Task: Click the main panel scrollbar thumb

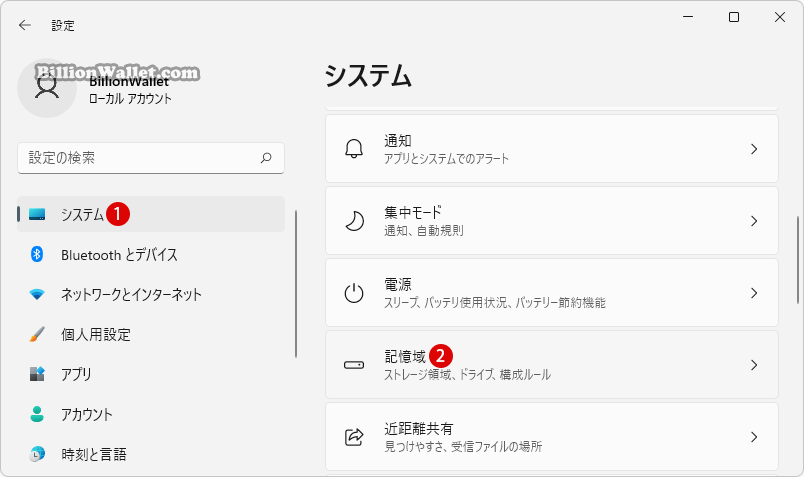Action: 798,260
